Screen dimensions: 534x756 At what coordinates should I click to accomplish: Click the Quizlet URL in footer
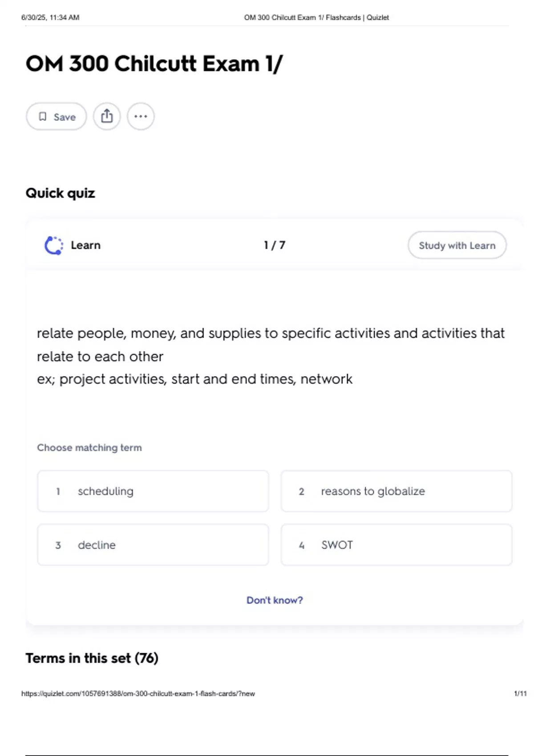click(138, 694)
